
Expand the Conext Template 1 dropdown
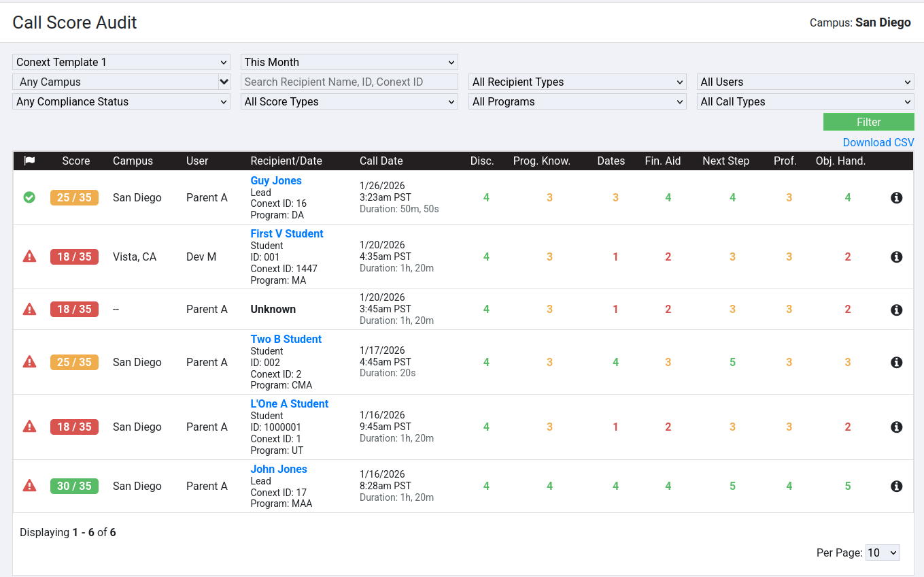coord(121,62)
